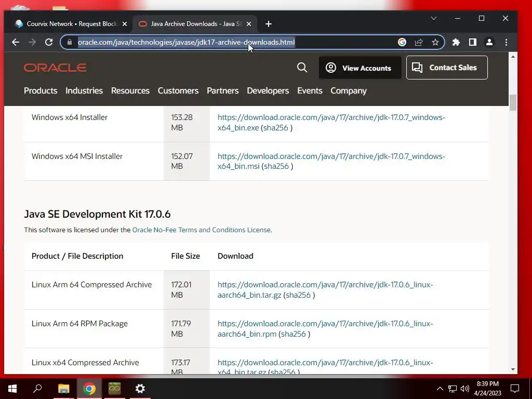Show hidden system tray icons

click(x=440, y=389)
